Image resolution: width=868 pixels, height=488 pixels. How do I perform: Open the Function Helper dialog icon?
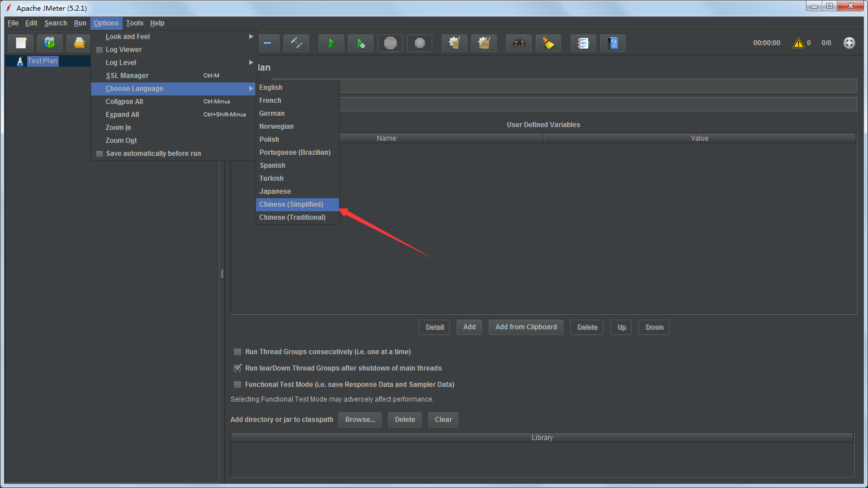583,43
